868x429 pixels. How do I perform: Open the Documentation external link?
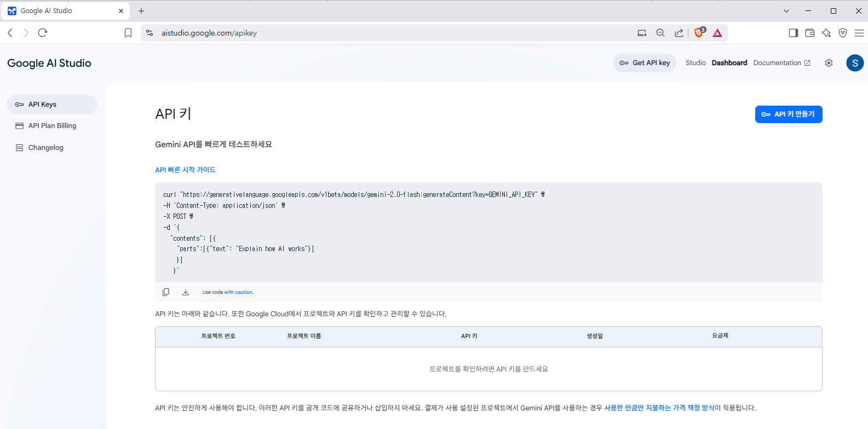click(x=782, y=63)
